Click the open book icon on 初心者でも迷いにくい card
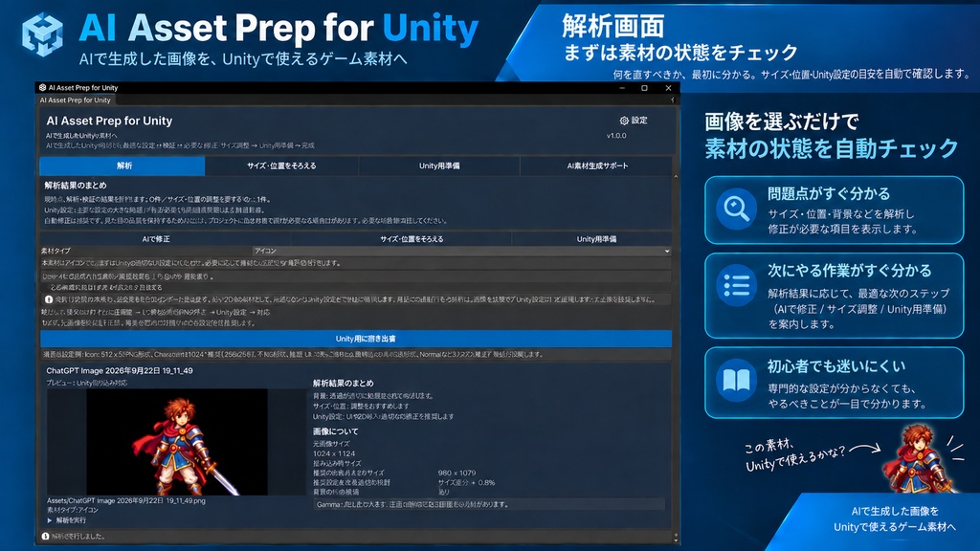 click(736, 380)
